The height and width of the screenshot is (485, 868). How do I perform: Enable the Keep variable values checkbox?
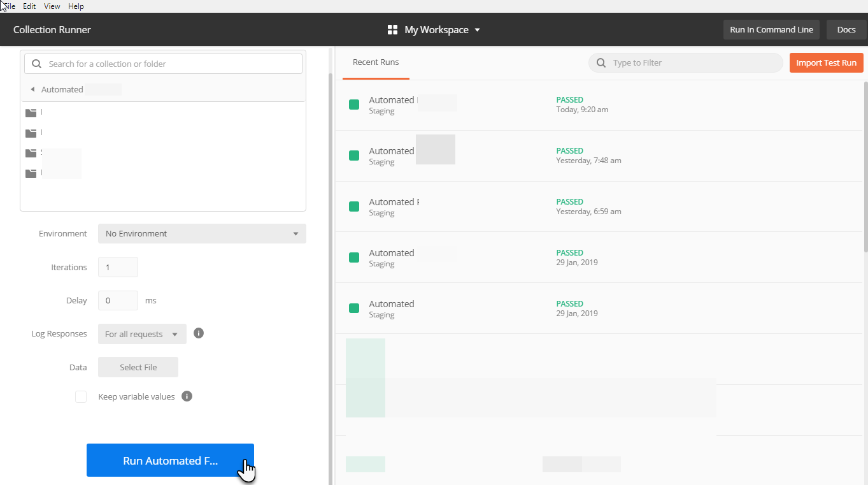[81, 396]
